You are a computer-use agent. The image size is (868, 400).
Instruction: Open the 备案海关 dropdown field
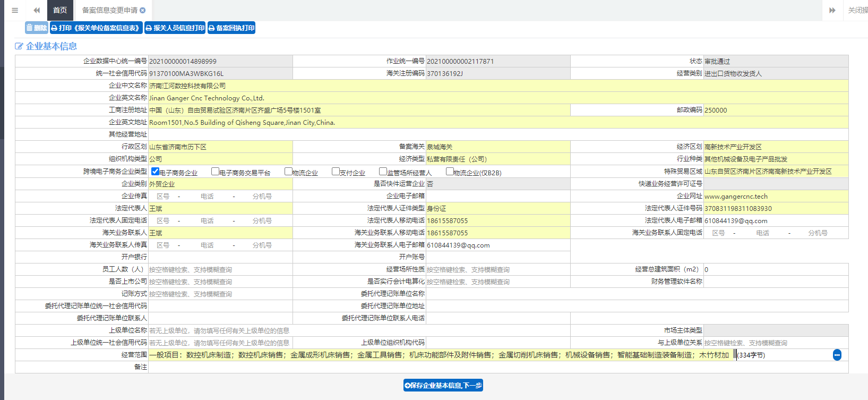pyautogui.click(x=498, y=147)
